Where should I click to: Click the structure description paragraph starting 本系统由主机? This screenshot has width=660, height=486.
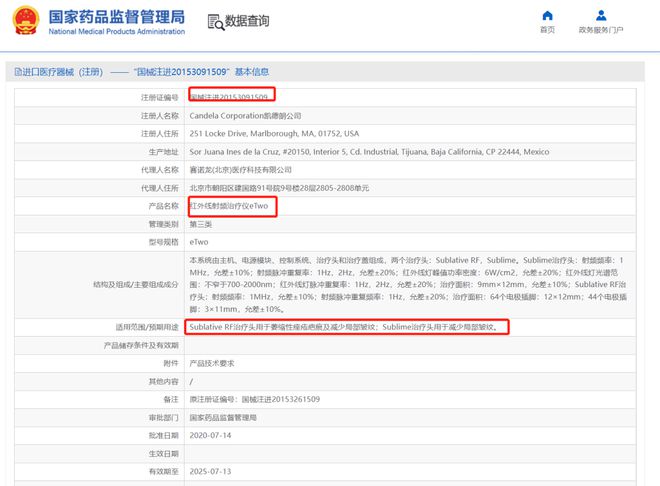point(408,284)
